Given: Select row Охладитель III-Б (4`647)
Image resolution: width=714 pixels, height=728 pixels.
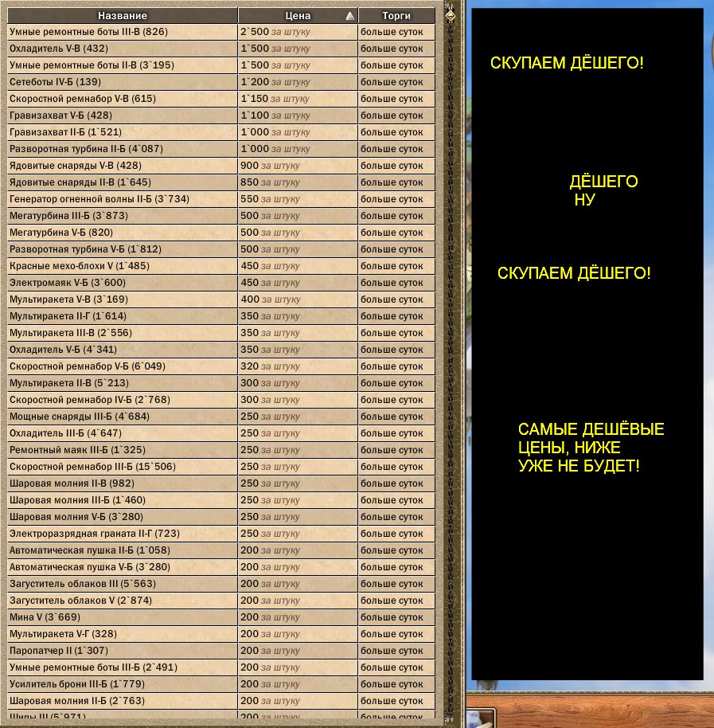Looking at the screenshot, I should (221, 433).
